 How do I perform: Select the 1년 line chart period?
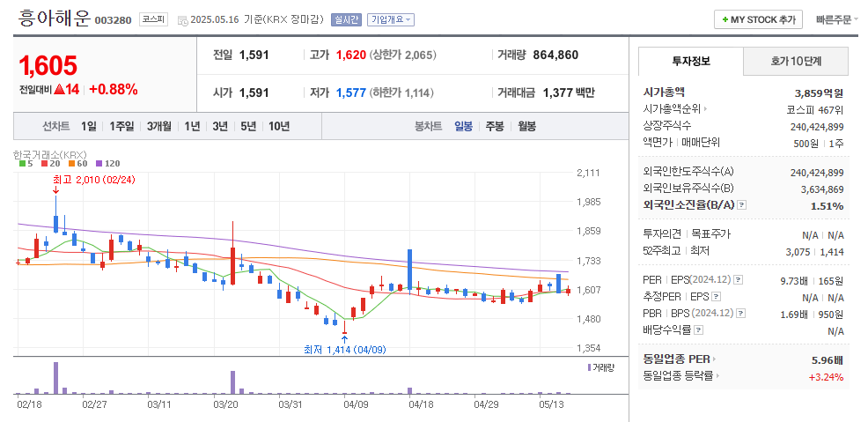(x=192, y=126)
